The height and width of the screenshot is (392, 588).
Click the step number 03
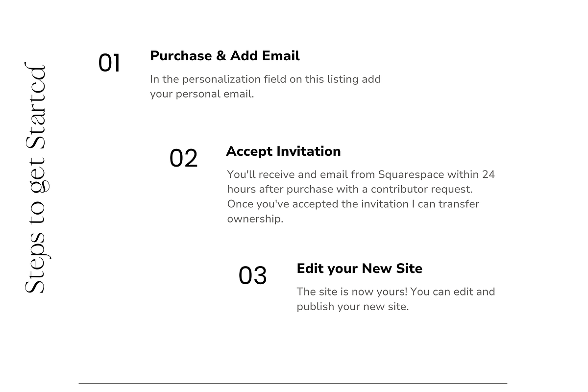252,276
